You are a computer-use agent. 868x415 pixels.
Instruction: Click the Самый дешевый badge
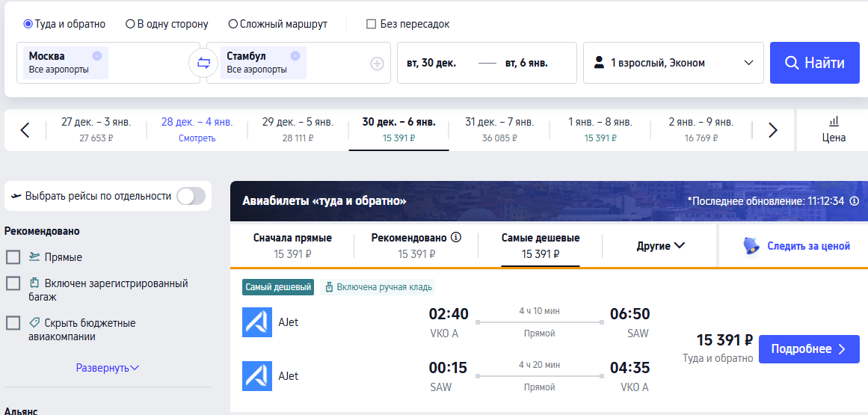coord(278,287)
